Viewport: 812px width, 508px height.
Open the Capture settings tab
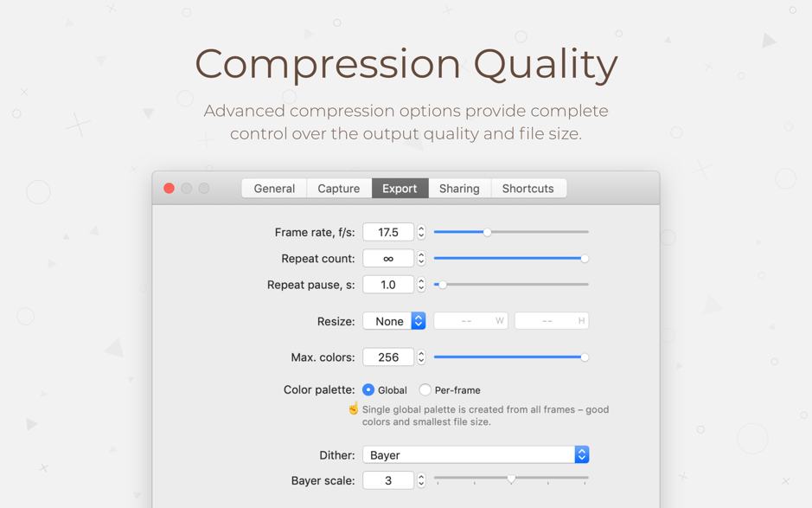point(338,188)
